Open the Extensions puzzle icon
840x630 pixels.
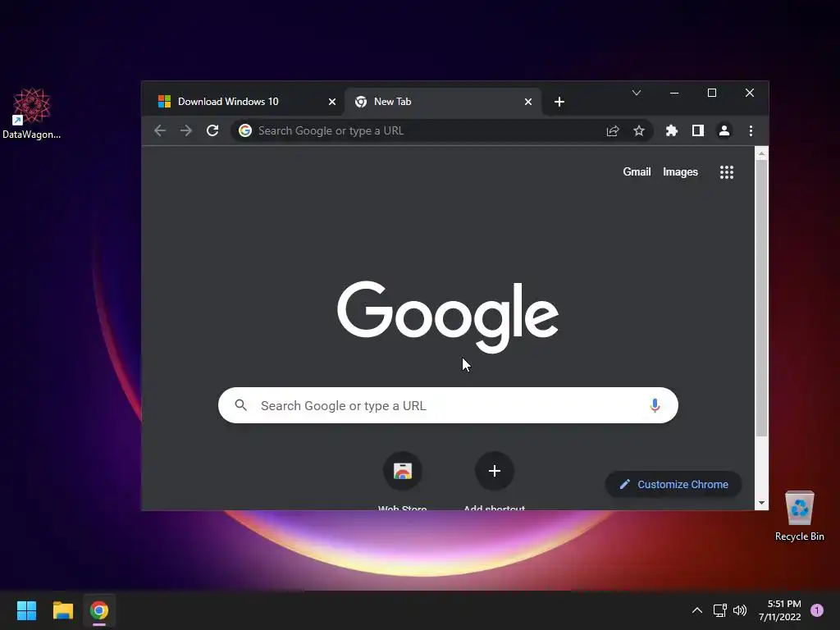coord(671,130)
